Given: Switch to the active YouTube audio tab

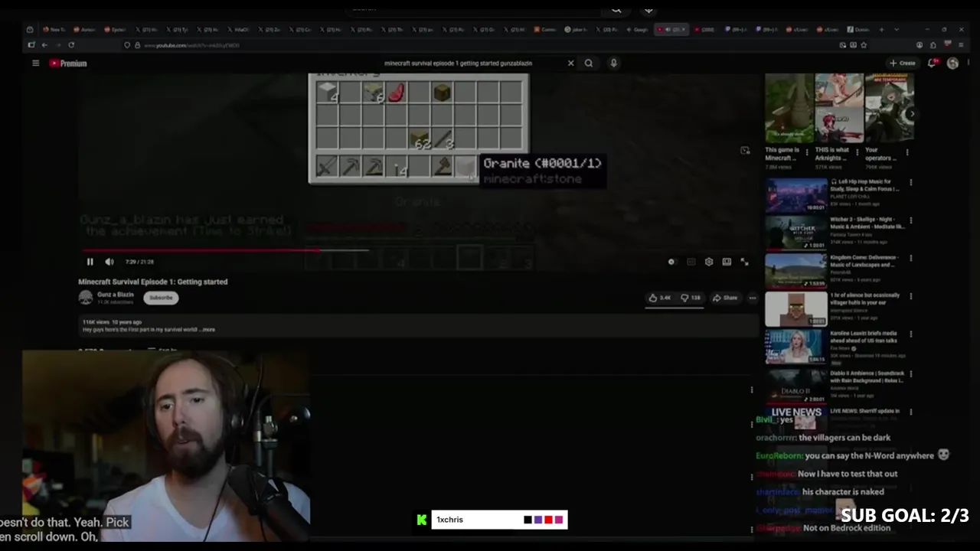Looking at the screenshot, I should coord(671,30).
